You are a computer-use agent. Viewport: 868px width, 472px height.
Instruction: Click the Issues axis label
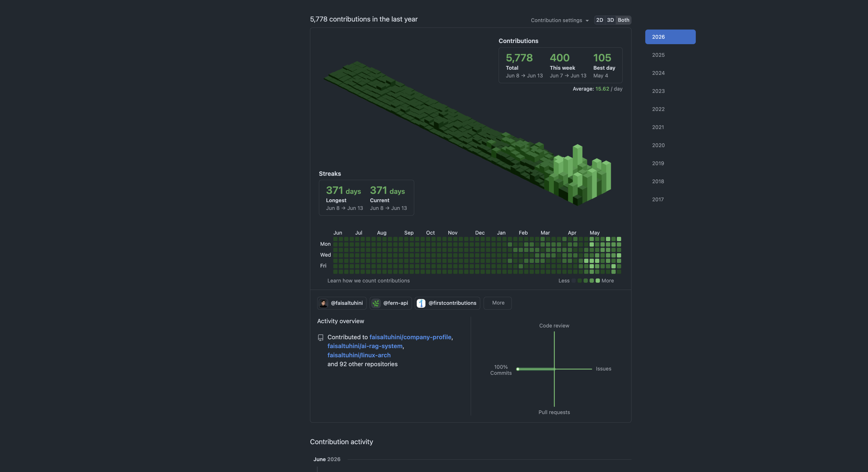[603, 369]
